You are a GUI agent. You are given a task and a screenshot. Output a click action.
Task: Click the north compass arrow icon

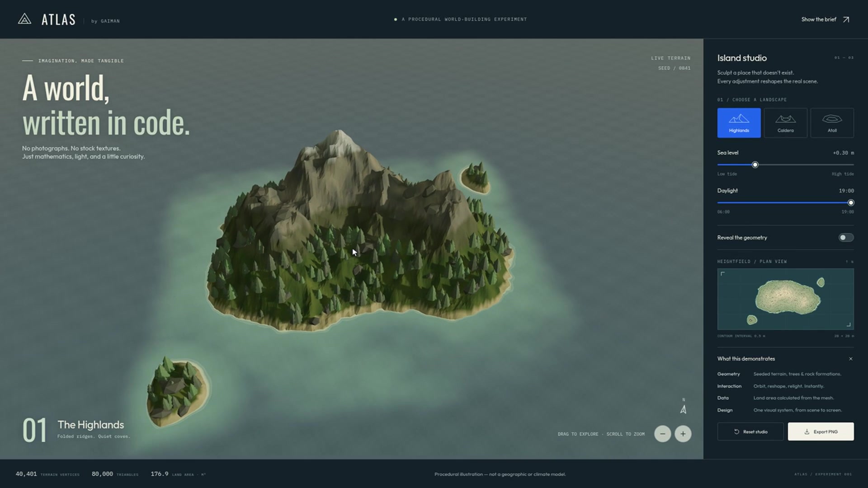tap(683, 409)
